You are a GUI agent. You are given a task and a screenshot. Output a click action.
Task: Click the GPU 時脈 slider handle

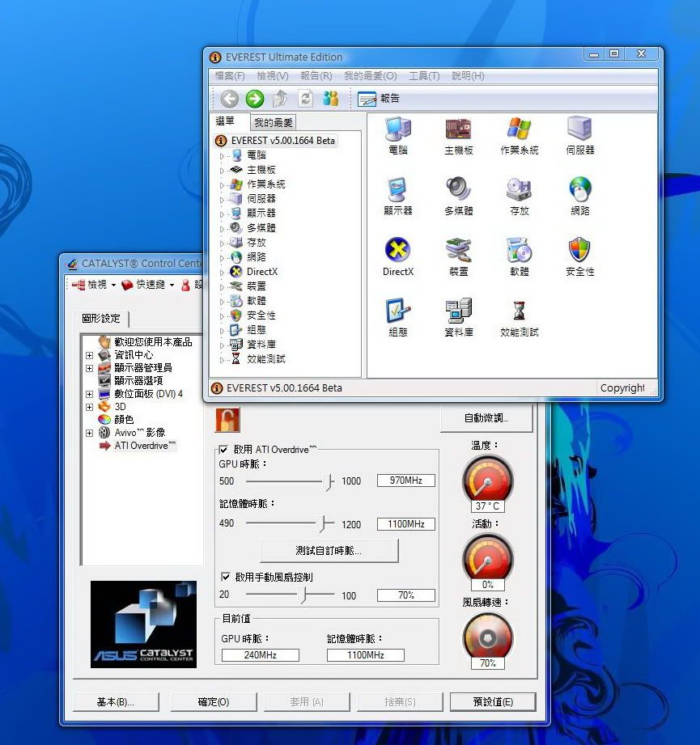[329, 482]
